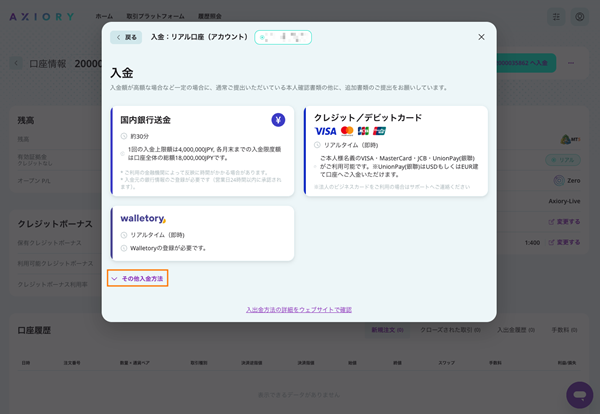Click the upper 変更する link below Axiory-Live
The width and height of the screenshot is (600, 414).
point(564,222)
